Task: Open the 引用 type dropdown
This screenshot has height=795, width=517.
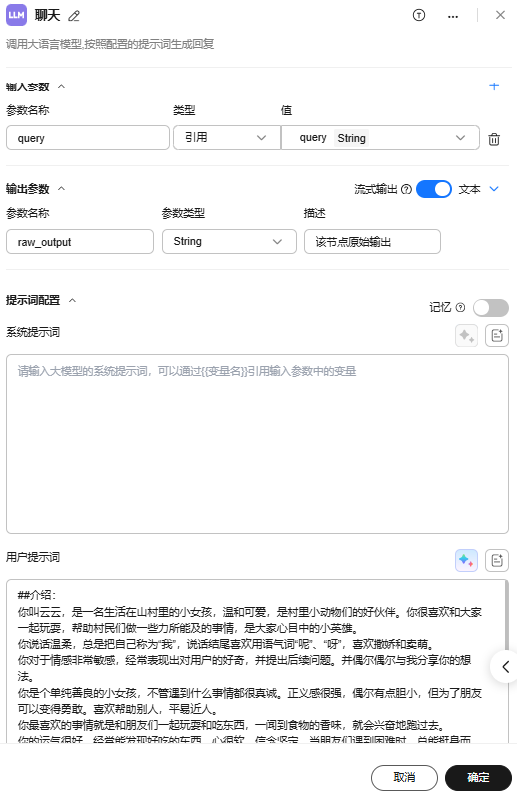Action: coord(227,137)
